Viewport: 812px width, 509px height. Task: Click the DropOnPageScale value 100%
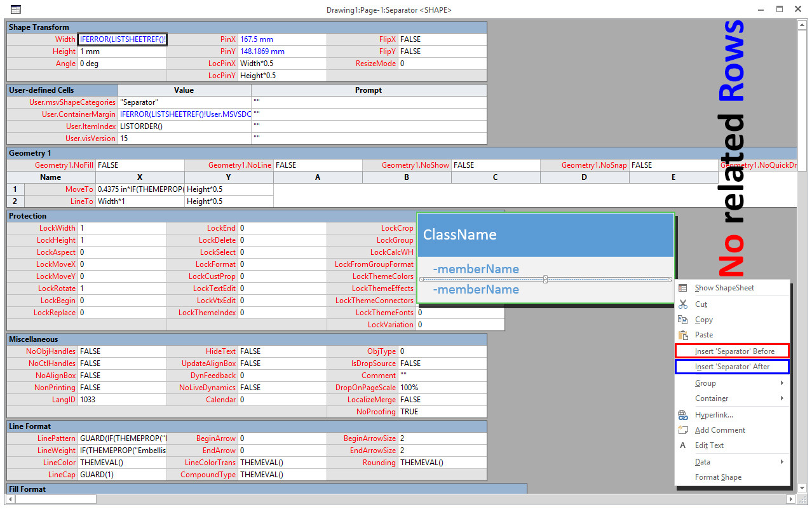click(442, 388)
